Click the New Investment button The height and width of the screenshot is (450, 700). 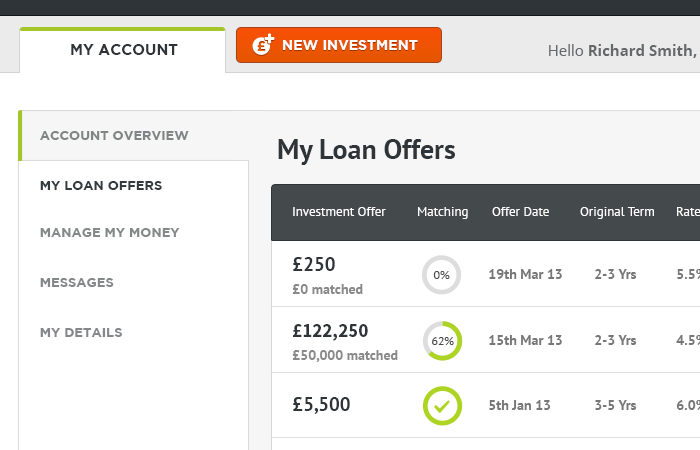pos(339,45)
